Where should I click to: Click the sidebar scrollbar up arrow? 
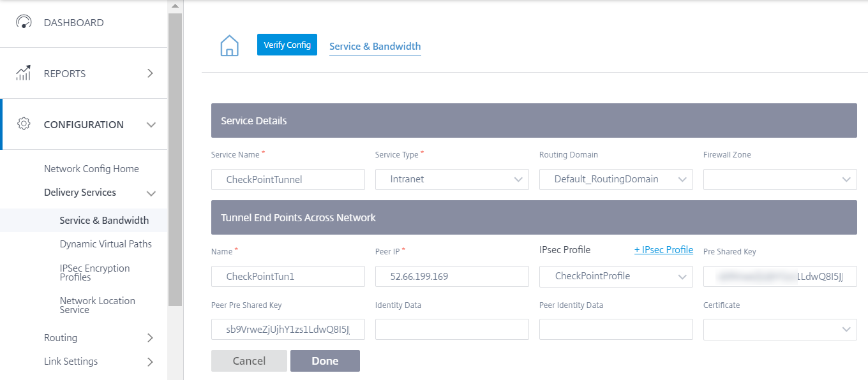click(x=175, y=5)
